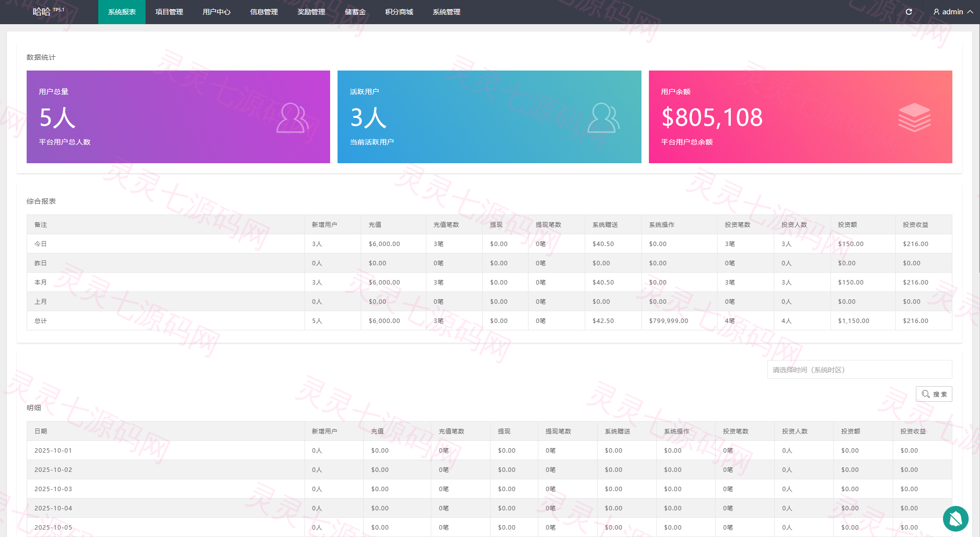Click the $805,108 balance value
The width and height of the screenshot is (980, 537).
click(x=712, y=118)
